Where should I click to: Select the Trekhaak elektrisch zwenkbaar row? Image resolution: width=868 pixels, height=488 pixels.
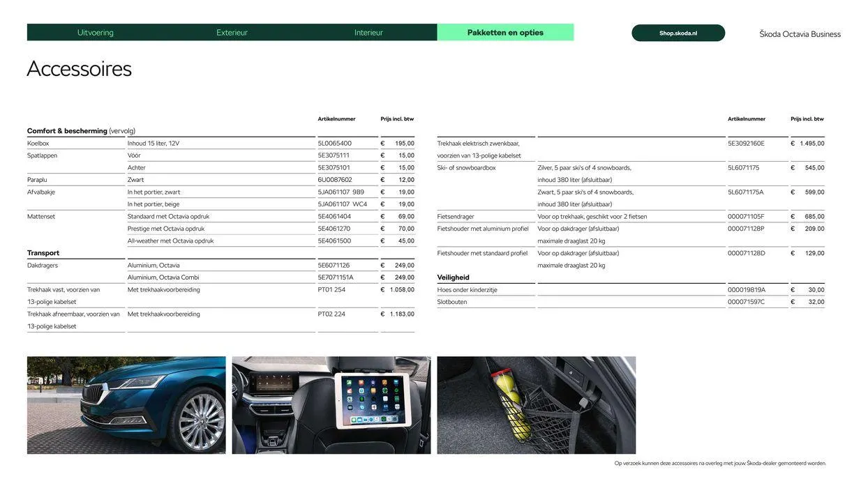pos(479,142)
